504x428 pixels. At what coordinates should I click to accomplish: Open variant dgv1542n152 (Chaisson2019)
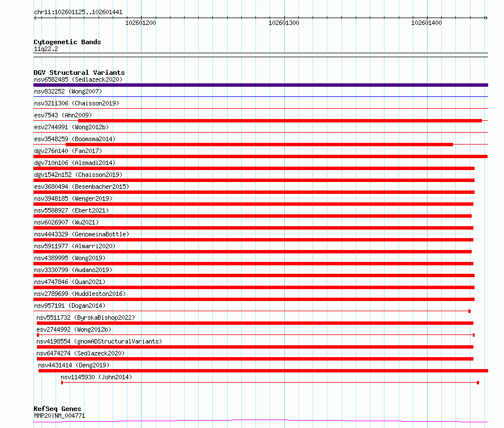click(x=78, y=175)
